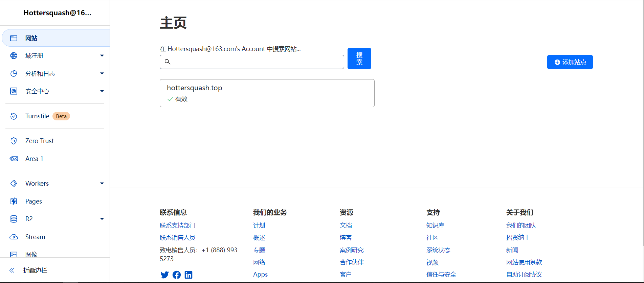This screenshot has height=283, width=644.
Task: Open the Facebook social link
Action: tap(177, 275)
